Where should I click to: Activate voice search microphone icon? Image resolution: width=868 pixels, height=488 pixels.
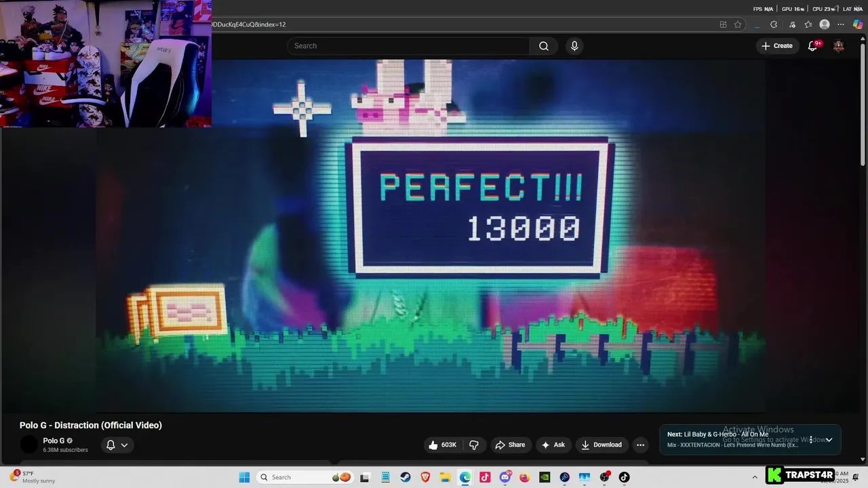coord(574,46)
